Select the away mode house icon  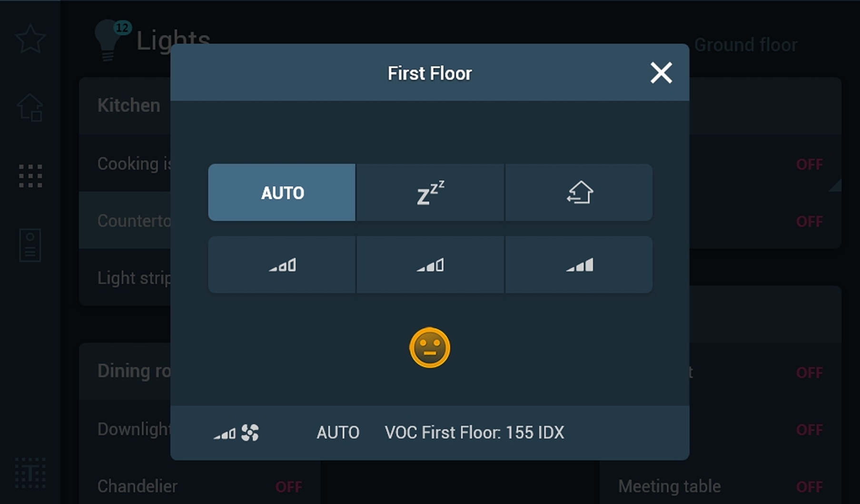pos(579,193)
